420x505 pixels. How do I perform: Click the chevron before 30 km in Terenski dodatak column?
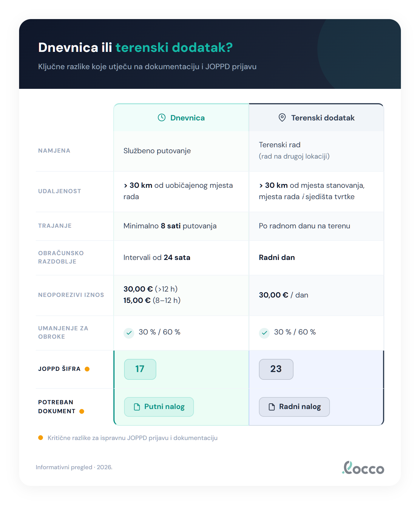[x=261, y=186]
